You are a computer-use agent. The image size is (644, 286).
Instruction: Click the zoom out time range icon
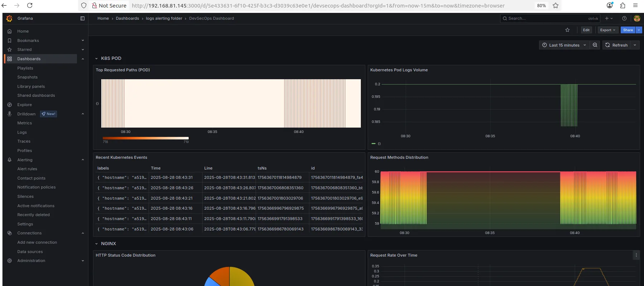point(595,45)
